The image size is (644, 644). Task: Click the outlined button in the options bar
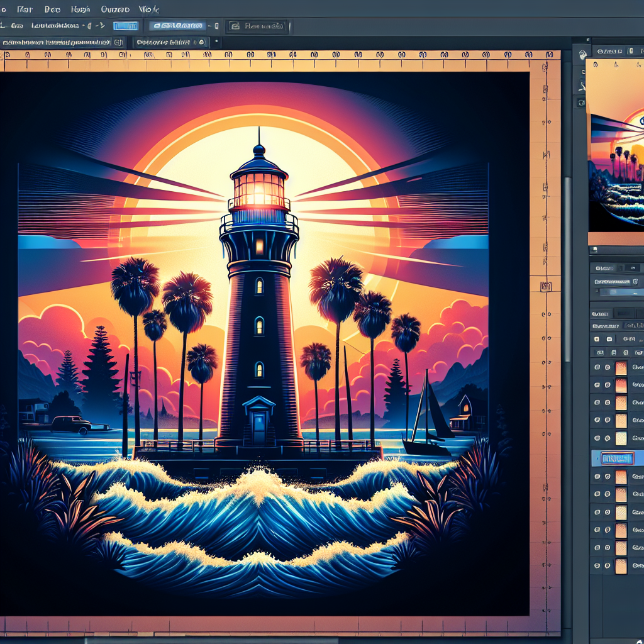[257, 26]
